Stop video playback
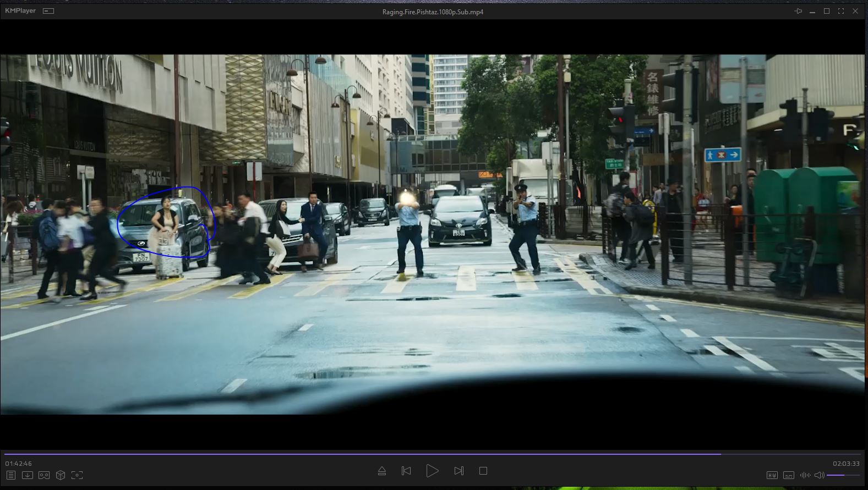The width and height of the screenshot is (868, 490). pyautogui.click(x=483, y=471)
